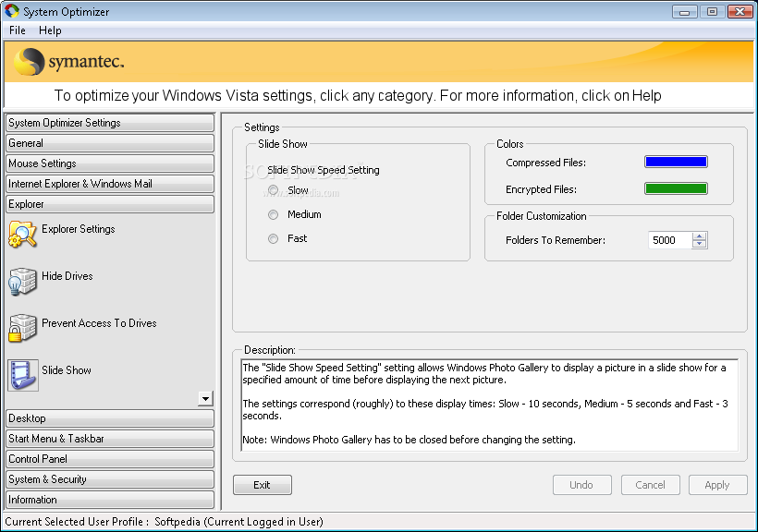
Task: Click the Prevent Access To Drives lock icon
Action: [x=23, y=328]
